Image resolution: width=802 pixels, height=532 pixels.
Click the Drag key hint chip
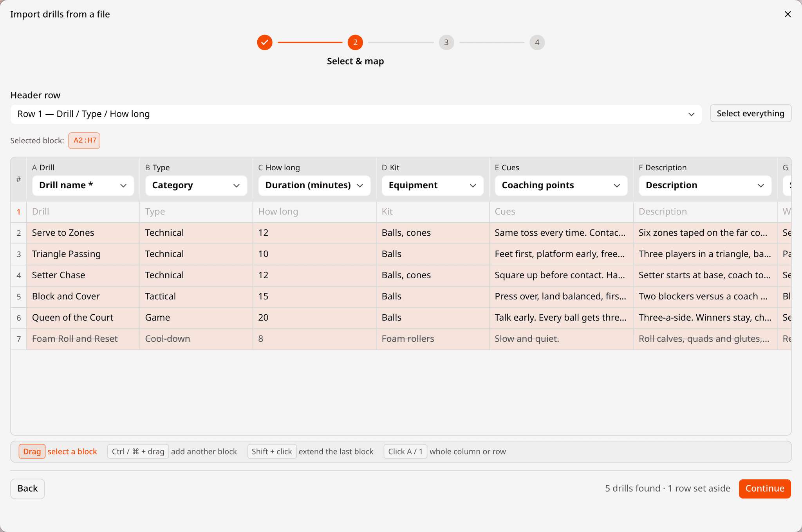coord(32,451)
